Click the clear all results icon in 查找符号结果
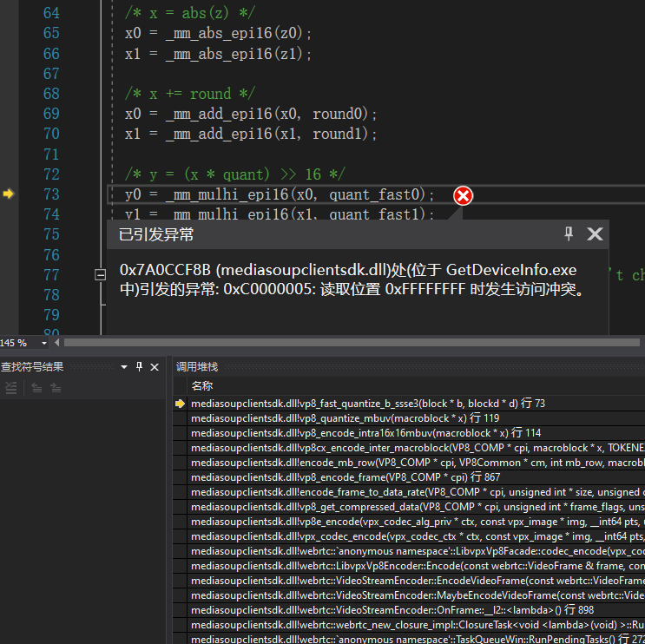 pos(11,387)
